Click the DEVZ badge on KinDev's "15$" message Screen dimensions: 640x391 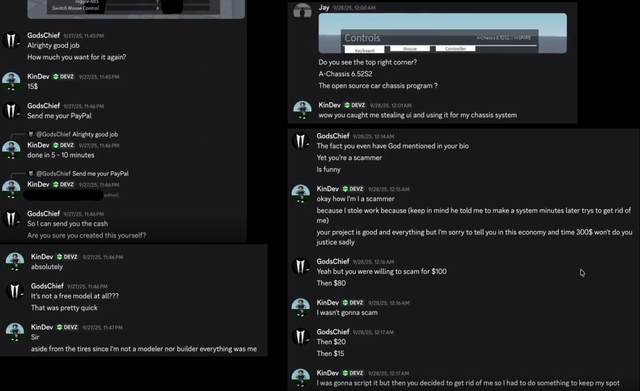pos(63,77)
